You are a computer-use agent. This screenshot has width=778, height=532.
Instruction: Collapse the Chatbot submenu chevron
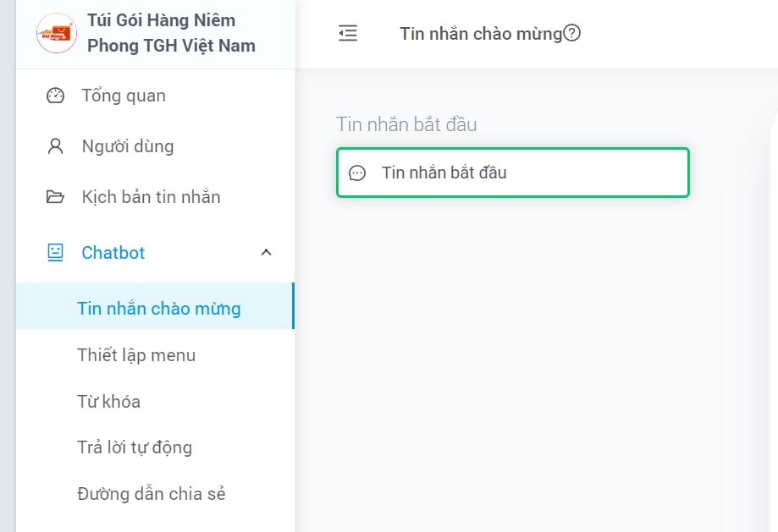click(x=266, y=252)
